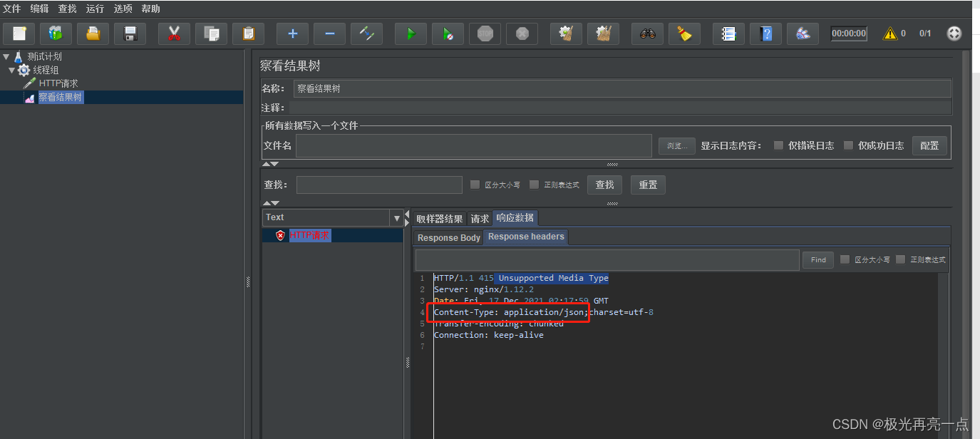Viewport: 980px width, 439px height.
Task: Click the red error shield on HTTP请求 result
Action: coord(281,235)
